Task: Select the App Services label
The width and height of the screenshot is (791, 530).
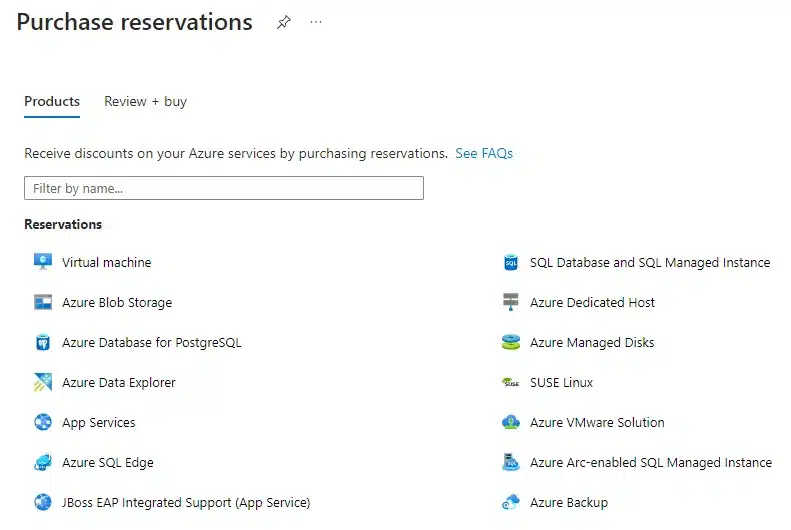Action: 98,423
